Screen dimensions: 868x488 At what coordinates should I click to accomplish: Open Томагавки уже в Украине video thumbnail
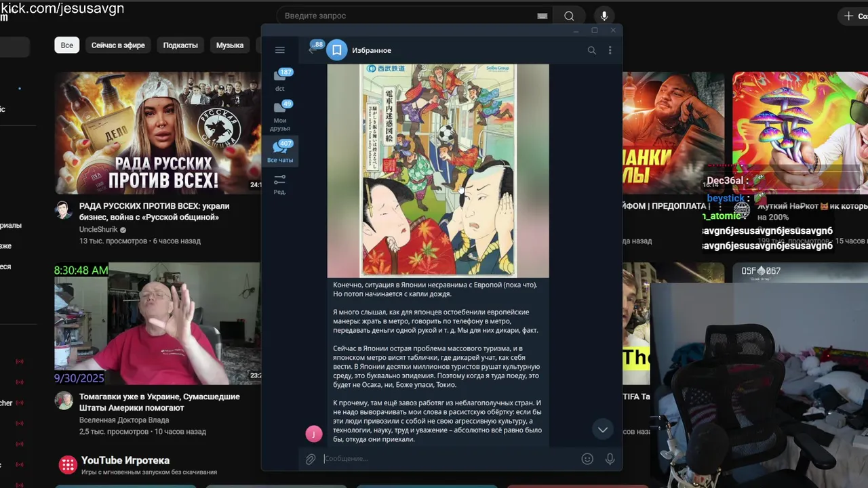coord(157,324)
